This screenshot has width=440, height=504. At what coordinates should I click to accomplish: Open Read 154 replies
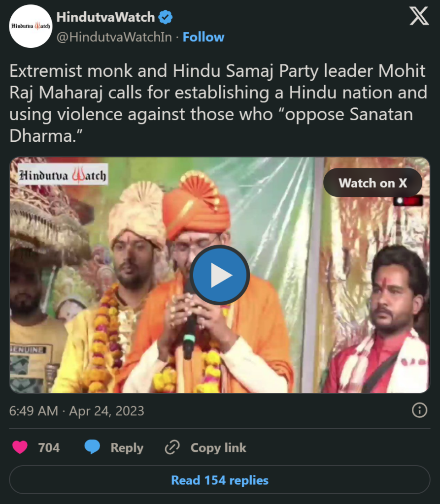[220, 480]
